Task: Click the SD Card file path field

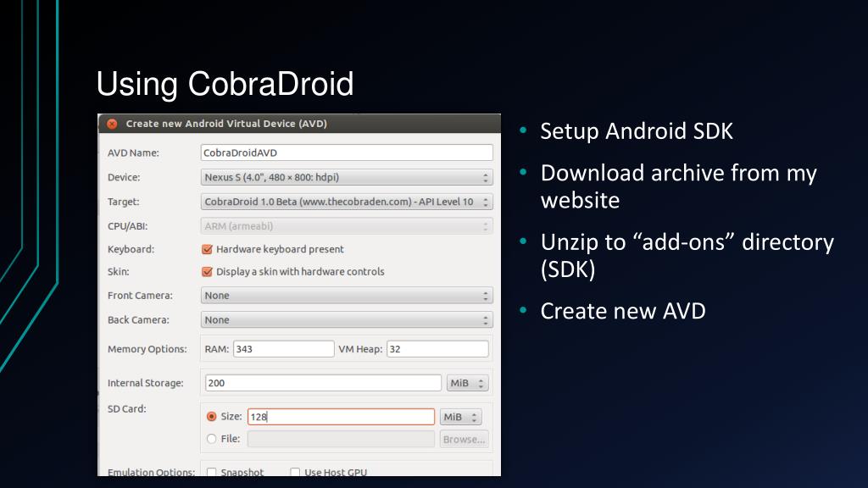Action: click(x=341, y=440)
